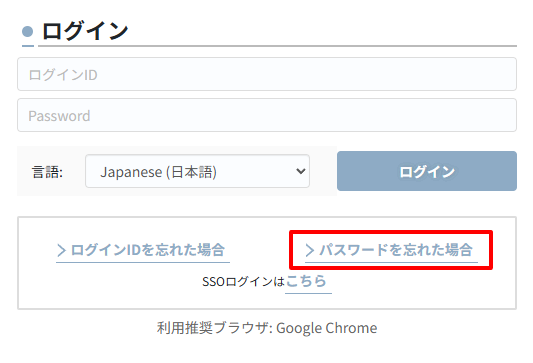The height and width of the screenshot is (363, 533).
Task: Focus the Password input field
Action: (267, 115)
